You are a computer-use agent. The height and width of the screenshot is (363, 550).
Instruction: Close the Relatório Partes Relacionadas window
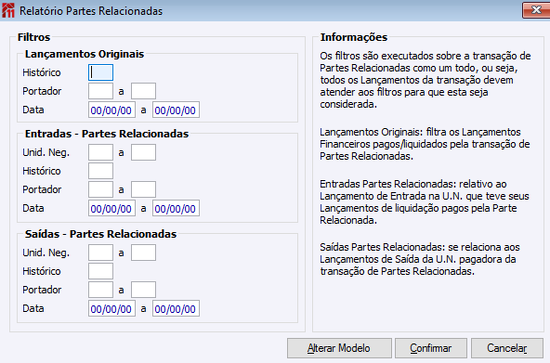coord(536,10)
